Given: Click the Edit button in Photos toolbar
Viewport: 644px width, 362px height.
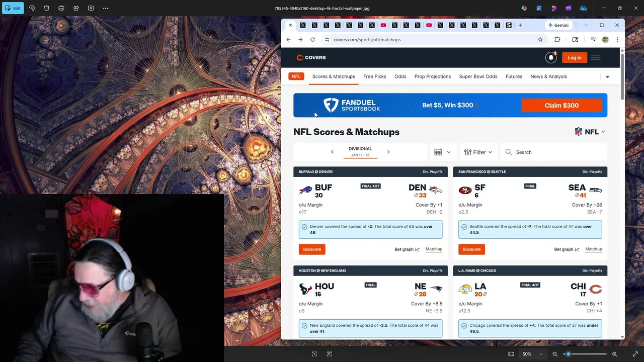Looking at the screenshot, I should 13,8.
